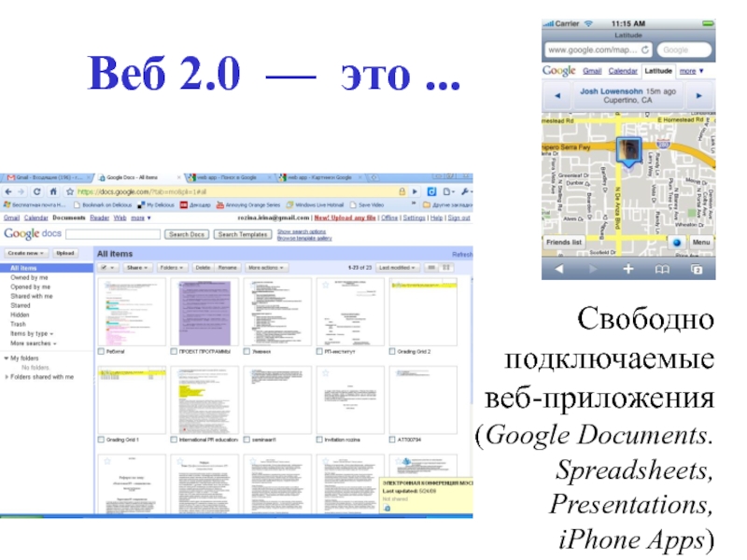Collapse the My folders tree
The height and width of the screenshot is (560, 747).
point(7,358)
